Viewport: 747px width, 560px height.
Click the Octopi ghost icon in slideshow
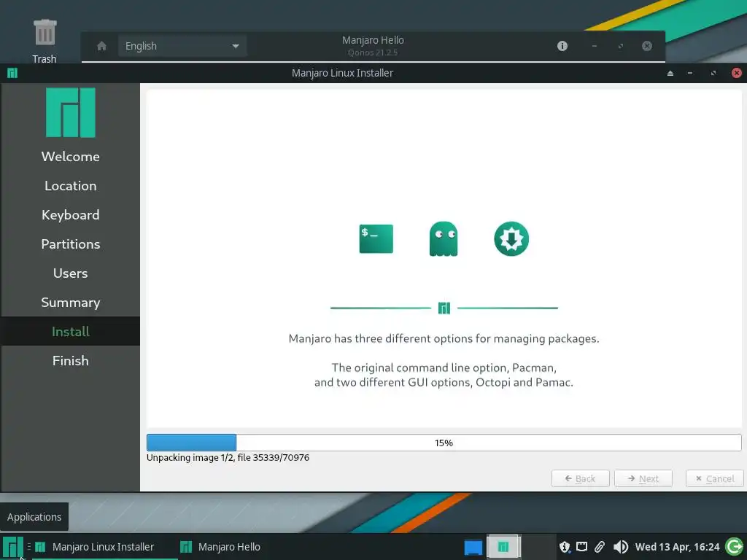(x=444, y=238)
